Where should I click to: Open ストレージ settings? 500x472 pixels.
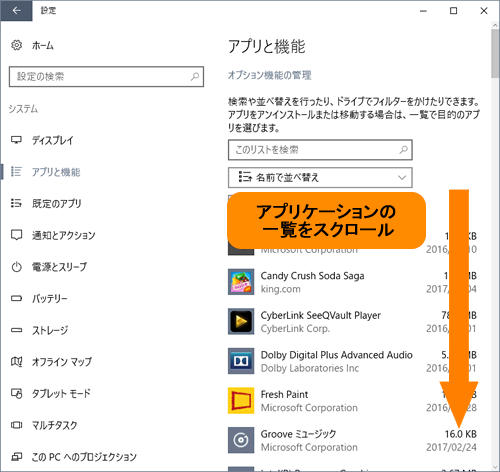50,330
